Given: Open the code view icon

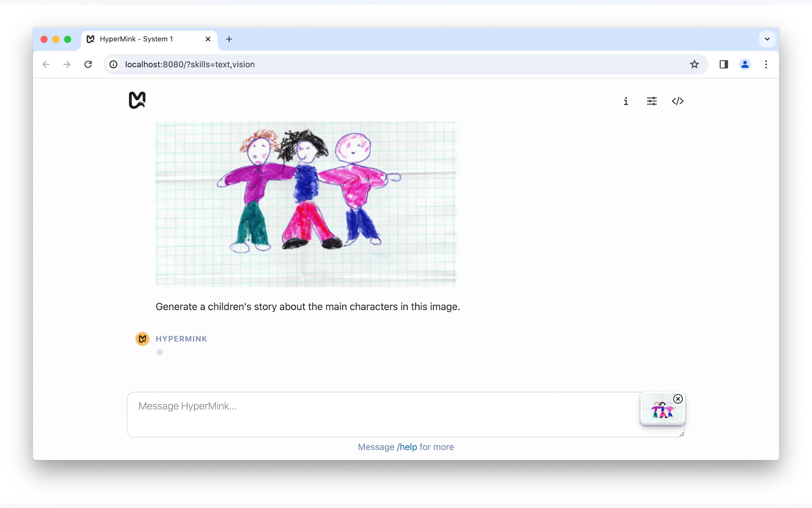Looking at the screenshot, I should click(x=677, y=101).
